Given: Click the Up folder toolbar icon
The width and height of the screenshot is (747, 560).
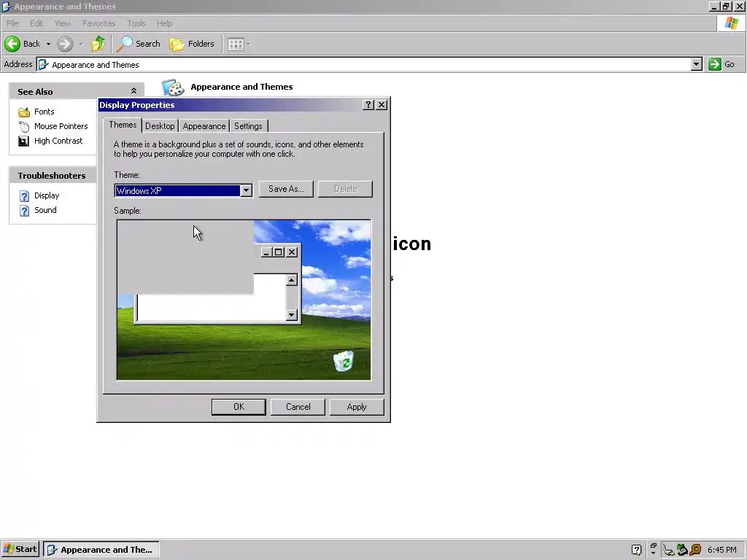Looking at the screenshot, I should [98, 44].
